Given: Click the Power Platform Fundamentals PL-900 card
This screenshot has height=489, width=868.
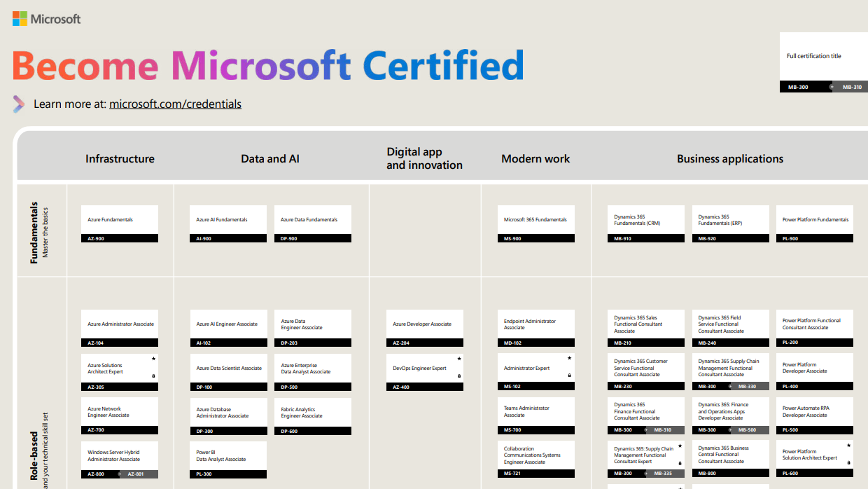Looking at the screenshot, I should click(x=815, y=223).
